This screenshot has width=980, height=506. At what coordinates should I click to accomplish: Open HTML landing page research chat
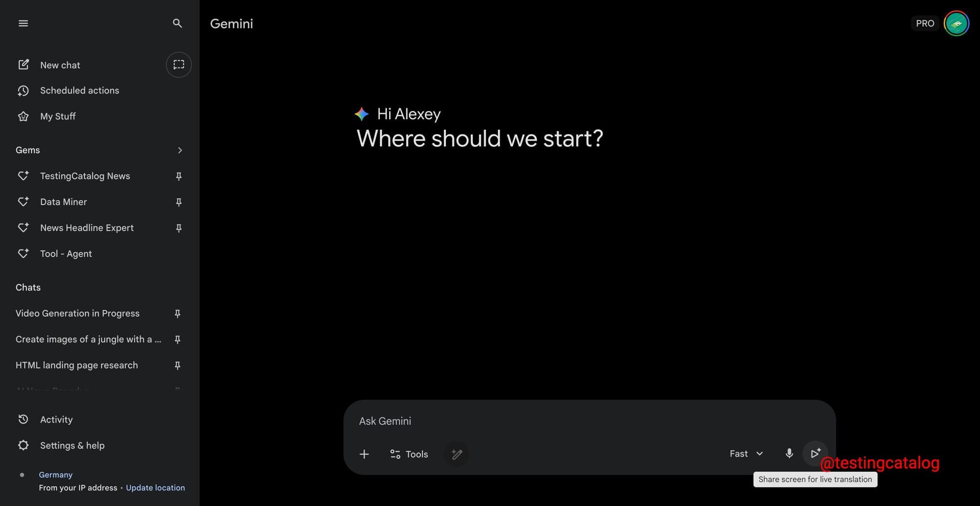[77, 365]
